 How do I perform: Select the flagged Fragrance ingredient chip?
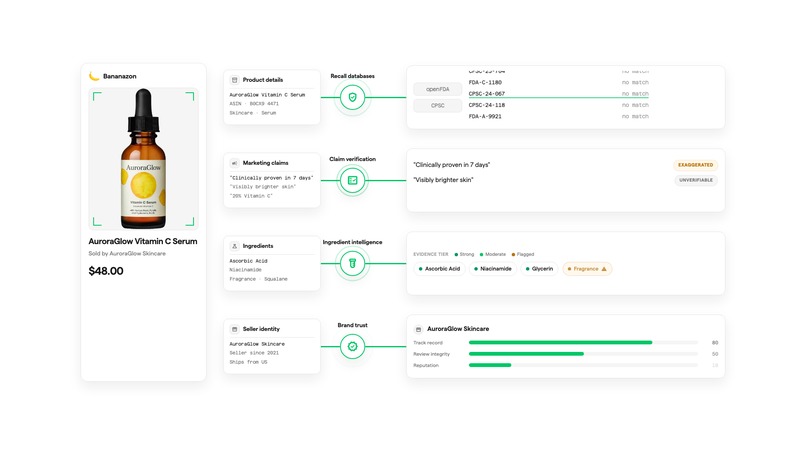(x=587, y=269)
